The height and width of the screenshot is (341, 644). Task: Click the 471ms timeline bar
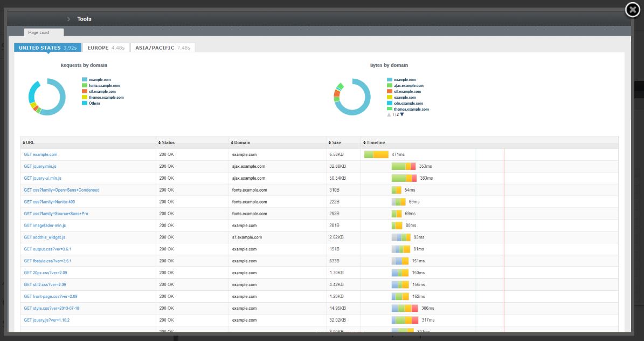click(x=376, y=155)
